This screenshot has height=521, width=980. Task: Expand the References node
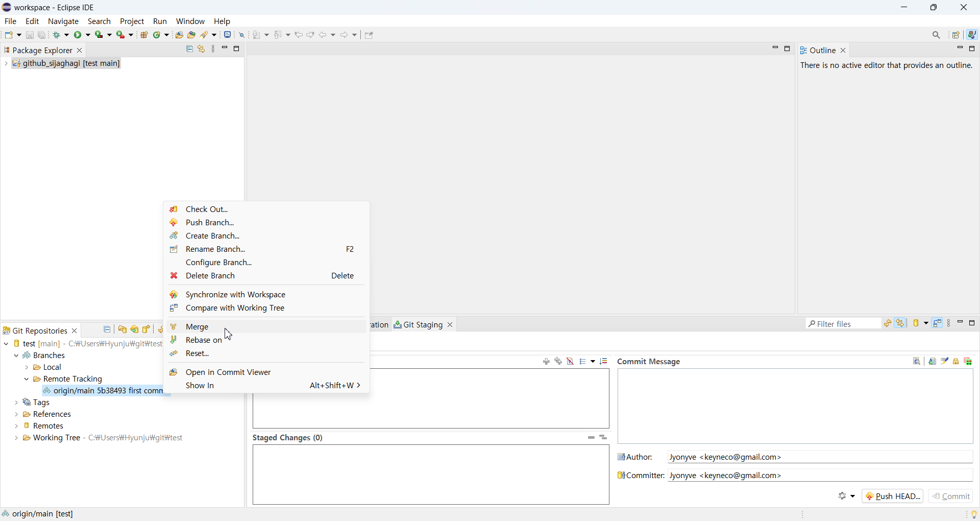pos(16,414)
